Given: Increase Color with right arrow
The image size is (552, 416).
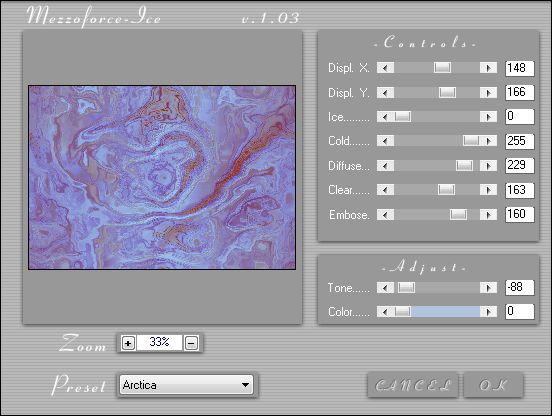Looking at the screenshot, I should click(488, 311).
